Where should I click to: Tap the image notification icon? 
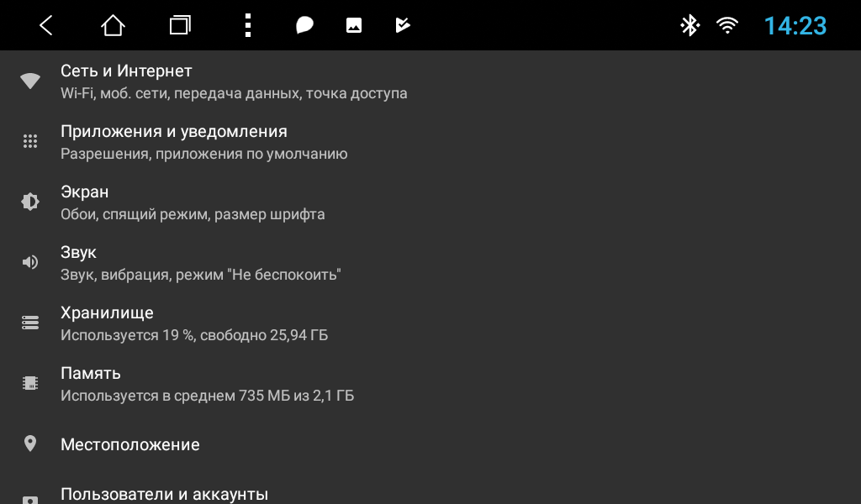354,25
